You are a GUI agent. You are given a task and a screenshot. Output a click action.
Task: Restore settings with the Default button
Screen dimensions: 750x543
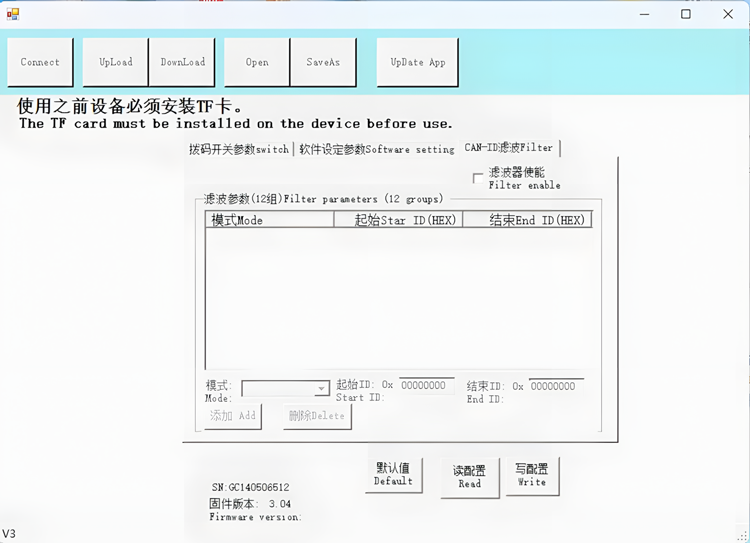pos(394,475)
